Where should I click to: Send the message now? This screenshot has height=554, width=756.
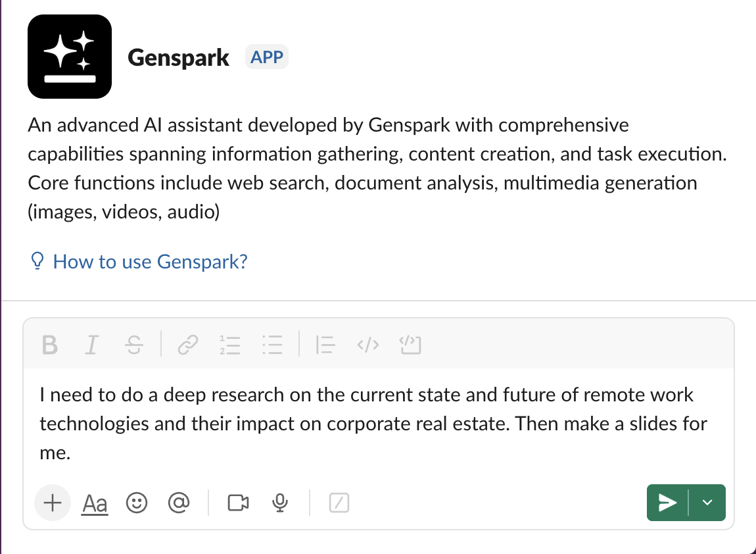pyautogui.click(x=667, y=503)
